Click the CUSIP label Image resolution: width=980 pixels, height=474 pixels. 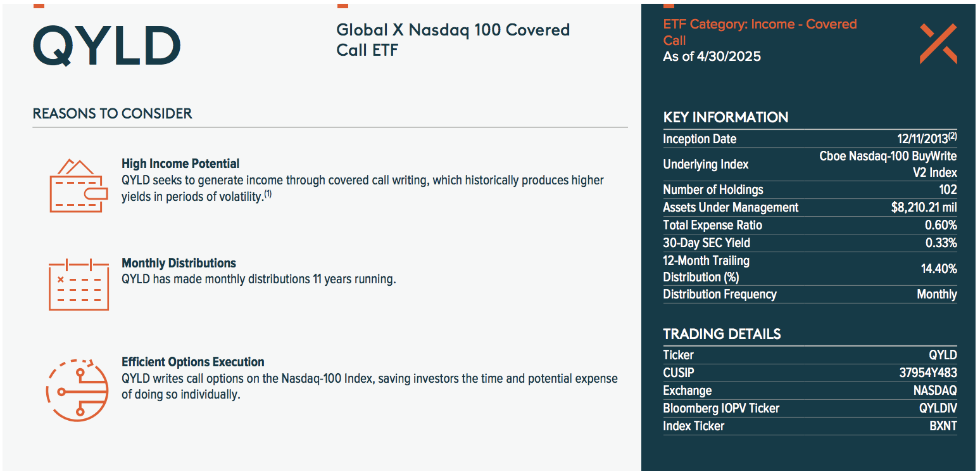(x=679, y=373)
